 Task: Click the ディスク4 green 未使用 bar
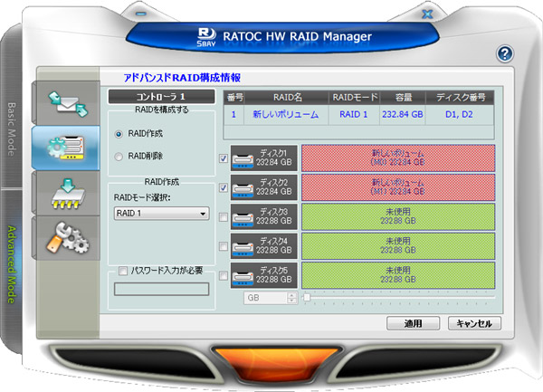pos(398,246)
